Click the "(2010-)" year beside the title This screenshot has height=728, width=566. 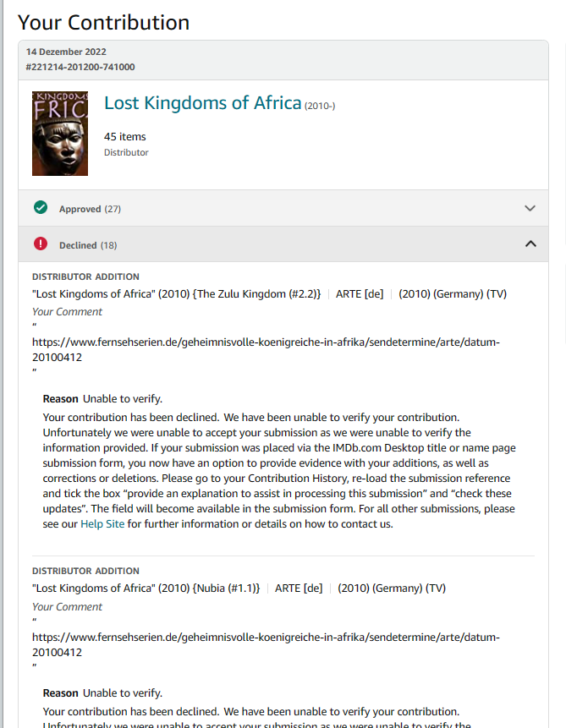tap(320, 106)
